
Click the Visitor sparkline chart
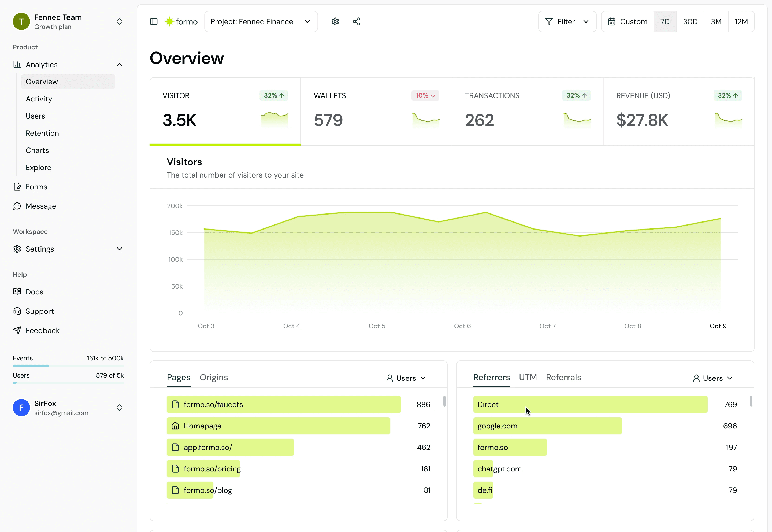(x=274, y=120)
